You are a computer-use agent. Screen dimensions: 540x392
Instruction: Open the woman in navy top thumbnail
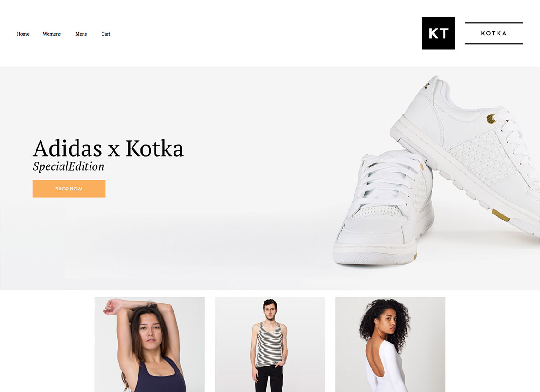[150, 344]
